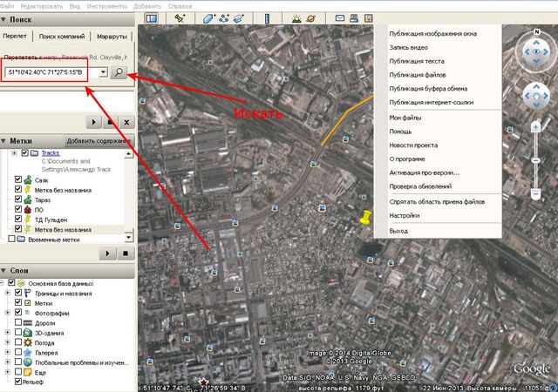The height and width of the screenshot is (392, 558).
Task: Choose Настройки from the menu
Action: pos(405,215)
